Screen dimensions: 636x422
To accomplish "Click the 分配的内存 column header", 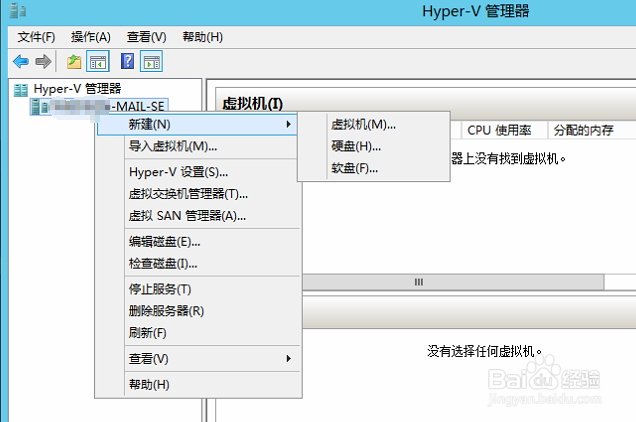I will [584, 130].
